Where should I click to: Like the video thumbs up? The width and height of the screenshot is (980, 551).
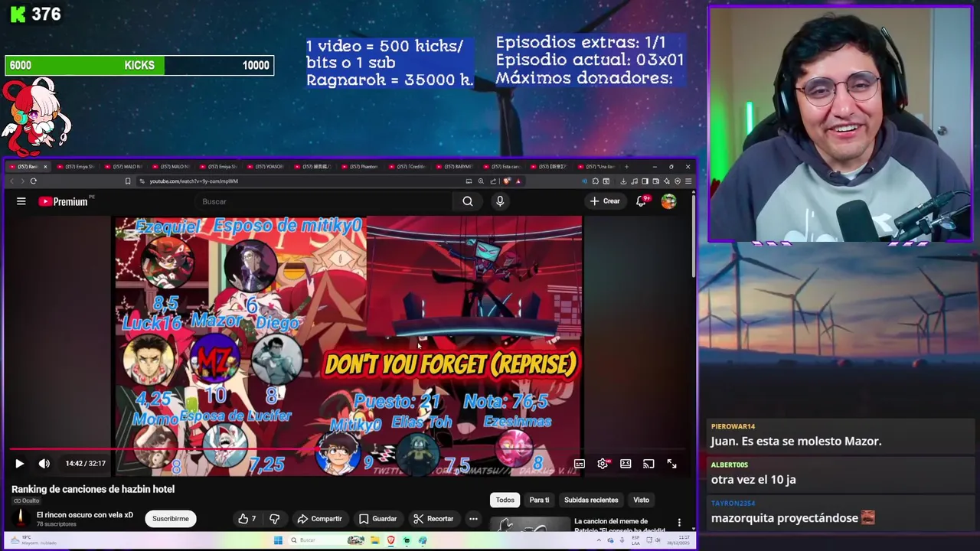click(247, 519)
